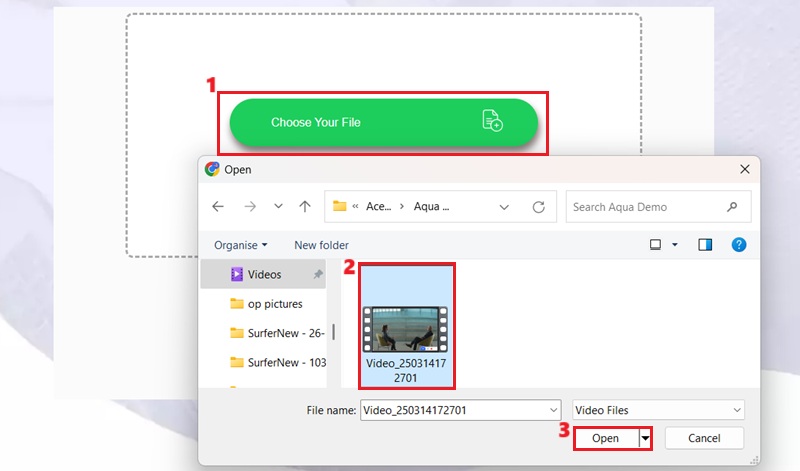
Task: Change the view layout icon
Action: click(x=656, y=245)
